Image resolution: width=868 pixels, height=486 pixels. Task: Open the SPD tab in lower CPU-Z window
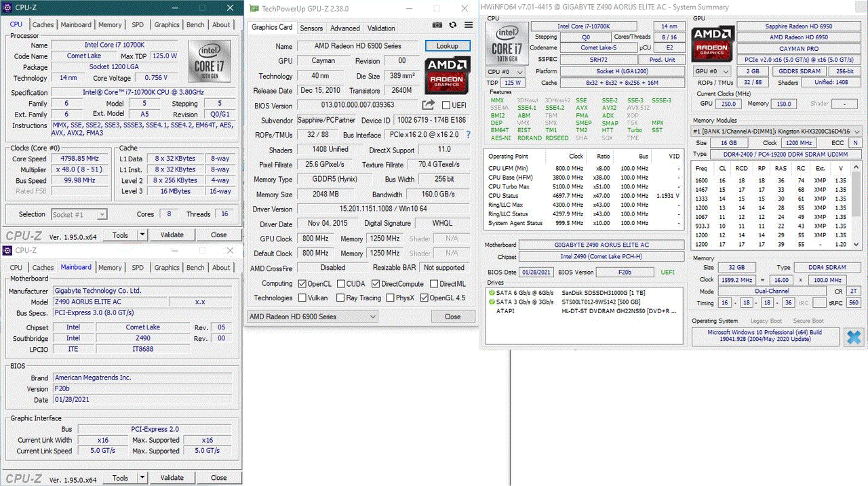[138, 267]
